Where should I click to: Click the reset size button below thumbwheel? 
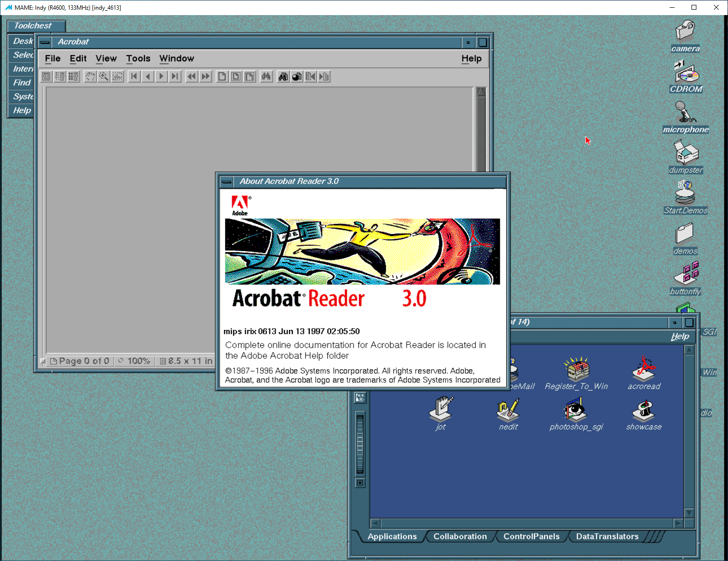[x=360, y=483]
